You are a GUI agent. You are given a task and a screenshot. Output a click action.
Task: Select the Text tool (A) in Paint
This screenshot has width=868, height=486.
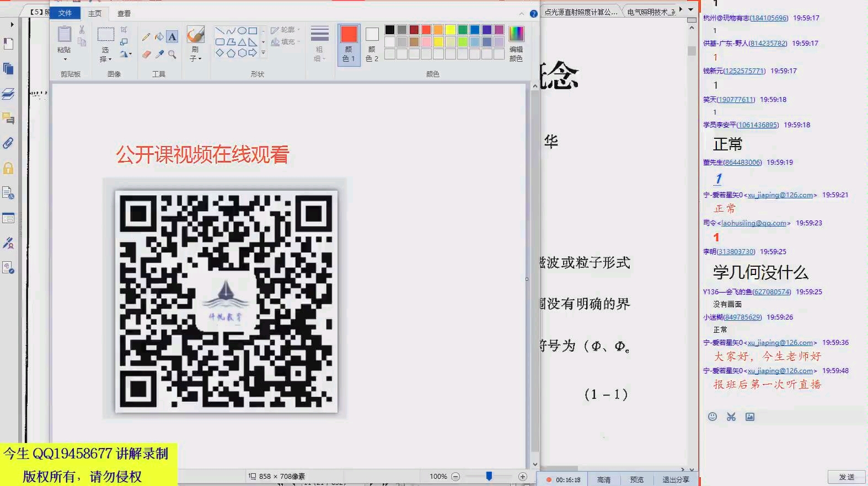[x=173, y=37]
